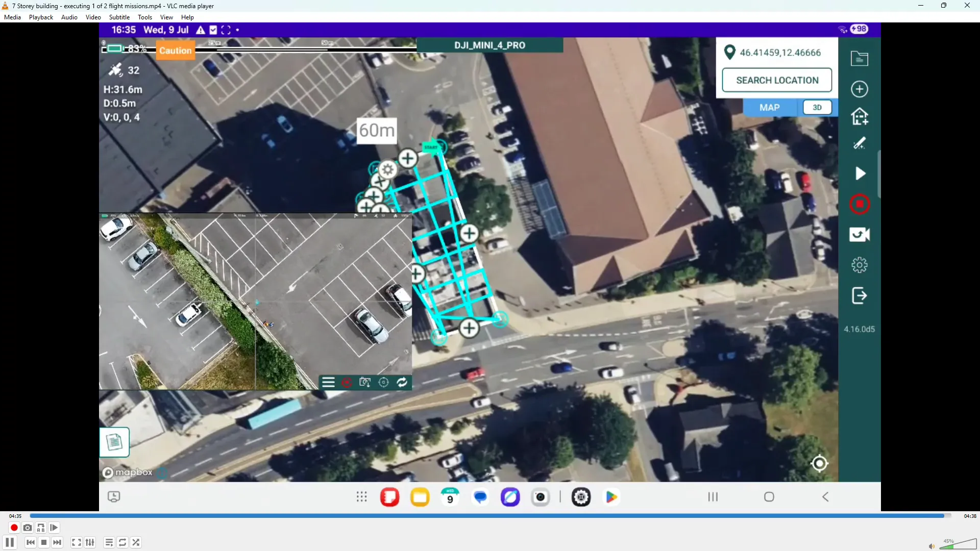Show VLC extended settings panel
980x551 pixels.
90,542
